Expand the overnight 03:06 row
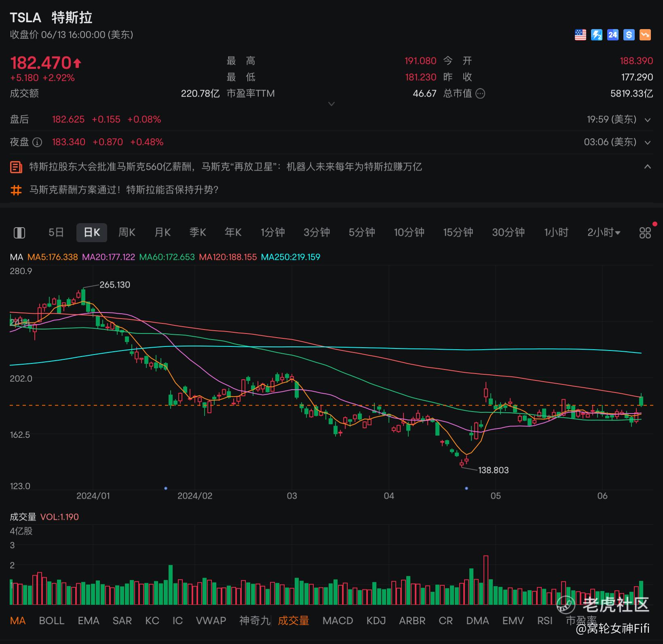The width and height of the screenshot is (663, 644). coord(648,143)
